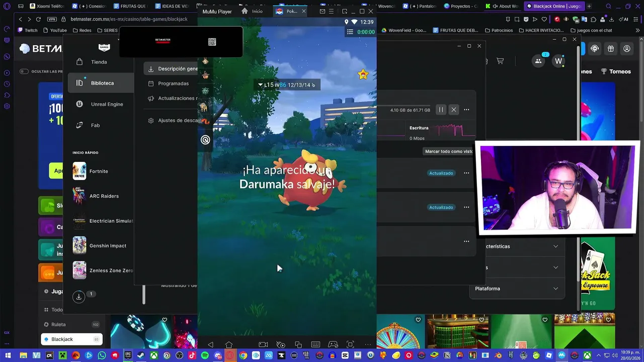Open more options for the active download
This screenshot has width=644, height=362.
point(466,110)
